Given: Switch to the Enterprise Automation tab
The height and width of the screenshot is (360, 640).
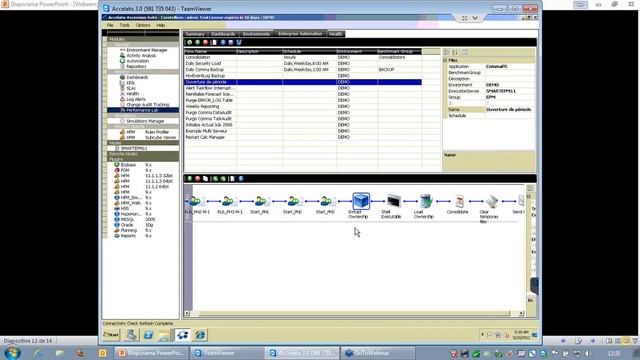Looking at the screenshot, I should (x=300, y=34).
